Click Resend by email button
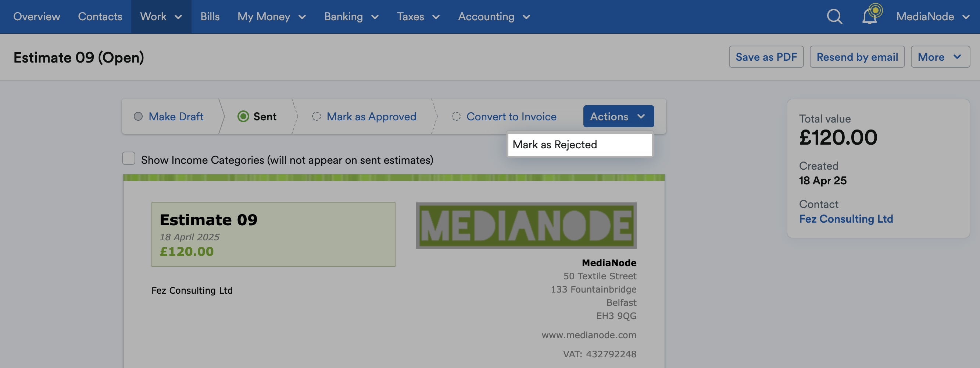980x368 pixels. coord(857,57)
